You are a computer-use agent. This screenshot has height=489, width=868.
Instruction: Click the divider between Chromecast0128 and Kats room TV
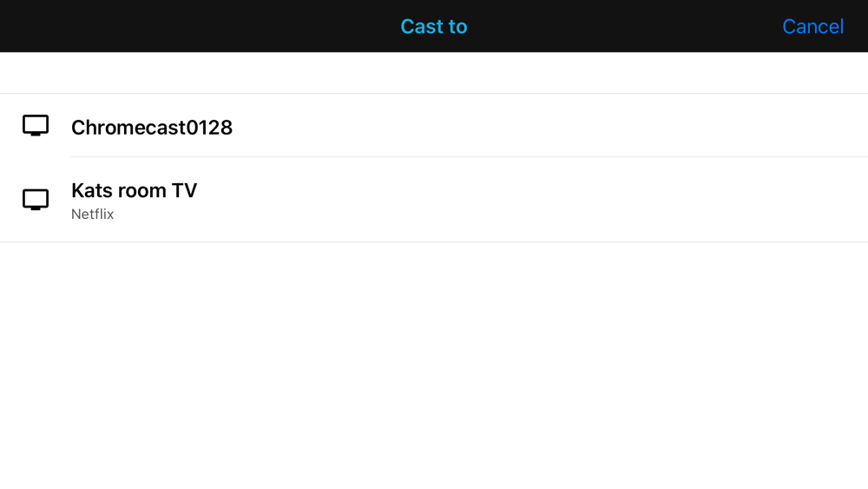(470, 157)
